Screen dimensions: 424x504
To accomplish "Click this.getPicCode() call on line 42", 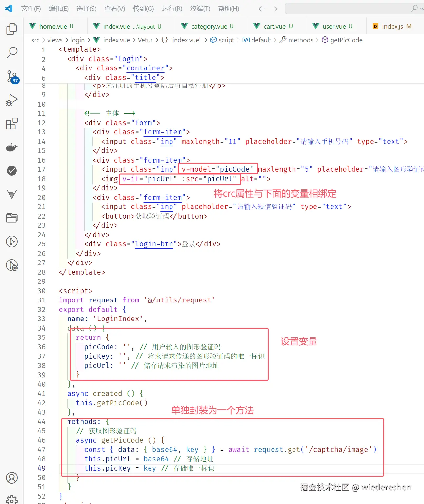I will coord(112,403).
